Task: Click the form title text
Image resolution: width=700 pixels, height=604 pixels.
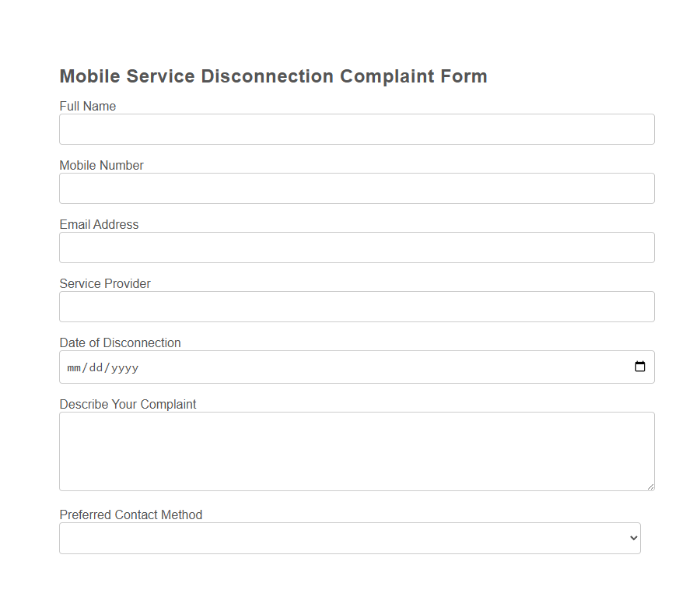Action: pyautogui.click(x=273, y=76)
